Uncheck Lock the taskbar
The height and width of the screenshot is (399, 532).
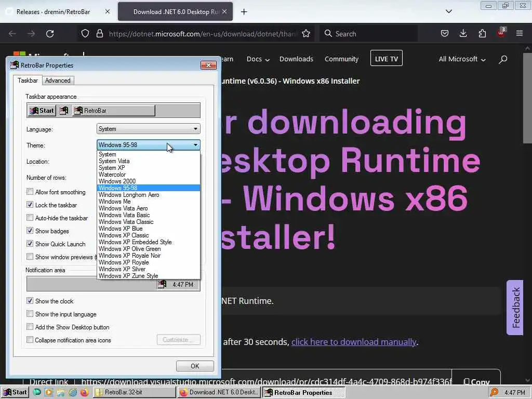[30, 205]
